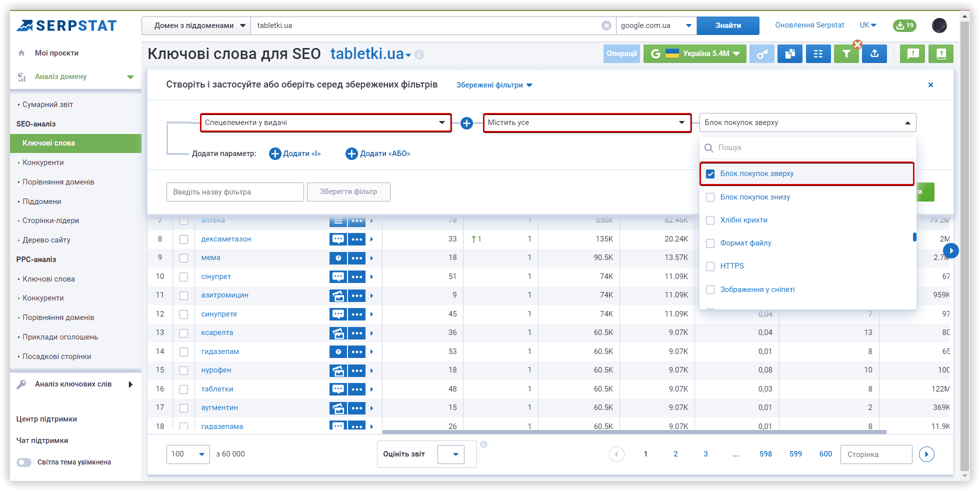Click the info icon next to tabletki.ua heading

(419, 54)
